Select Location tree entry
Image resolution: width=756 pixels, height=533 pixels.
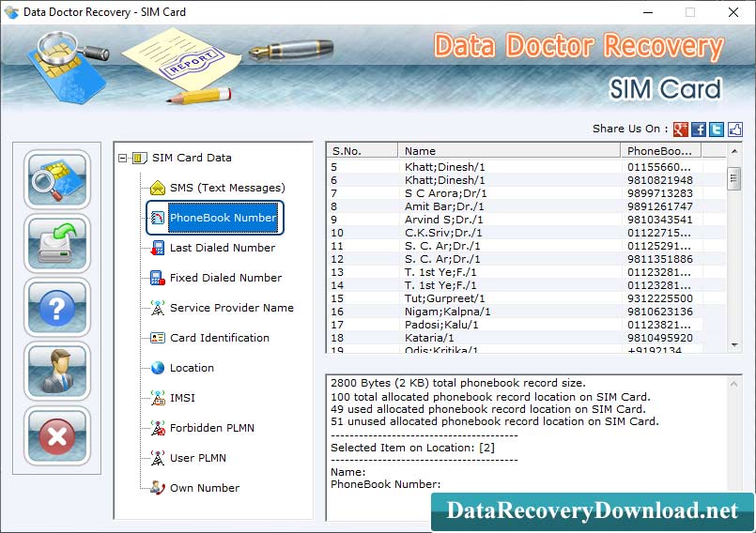pos(192,368)
